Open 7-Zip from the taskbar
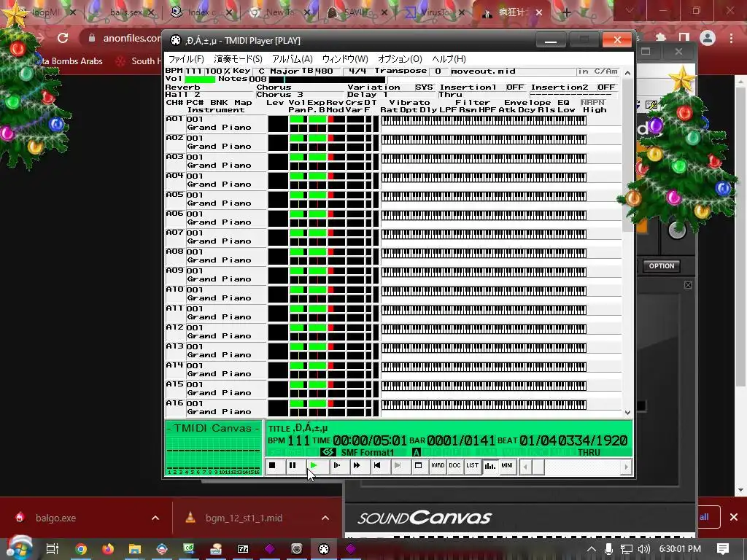Image resolution: width=747 pixels, height=560 pixels. [243, 549]
